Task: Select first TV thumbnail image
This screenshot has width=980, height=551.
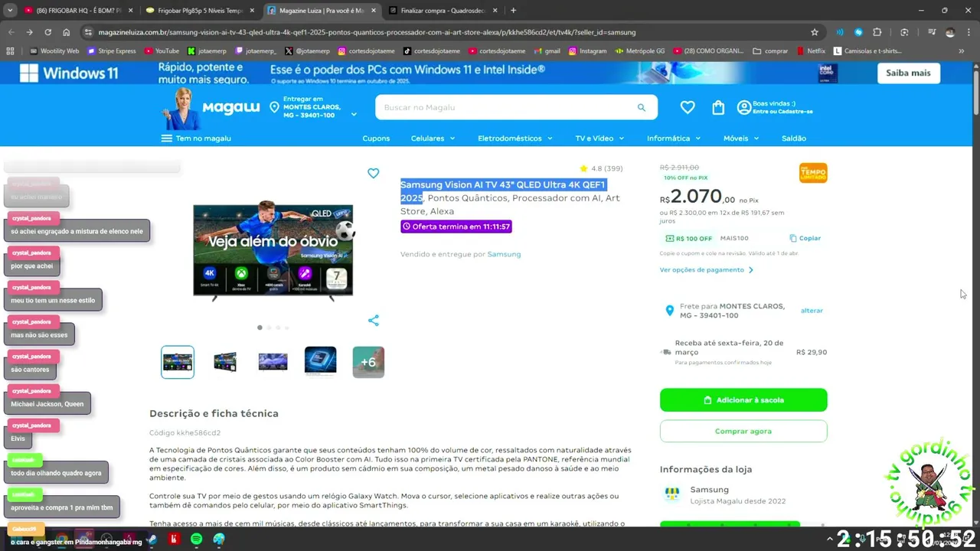Action: [178, 362]
